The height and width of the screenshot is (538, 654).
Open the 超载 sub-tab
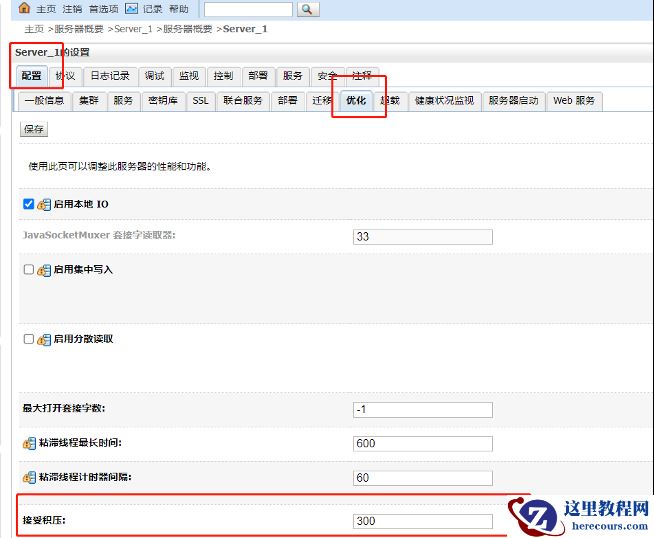pos(390,101)
